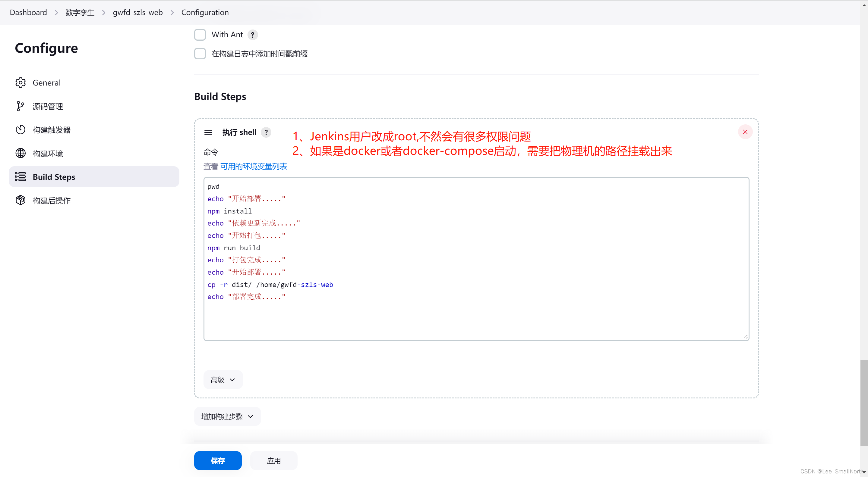Screen dimensions: 868x477
Task: Delete the 执行 shell step with red X
Action: tap(745, 132)
